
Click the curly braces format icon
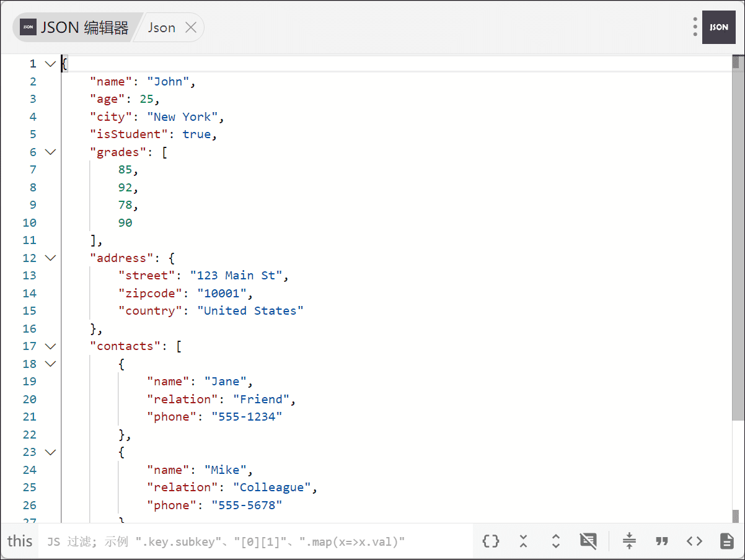[x=491, y=541]
